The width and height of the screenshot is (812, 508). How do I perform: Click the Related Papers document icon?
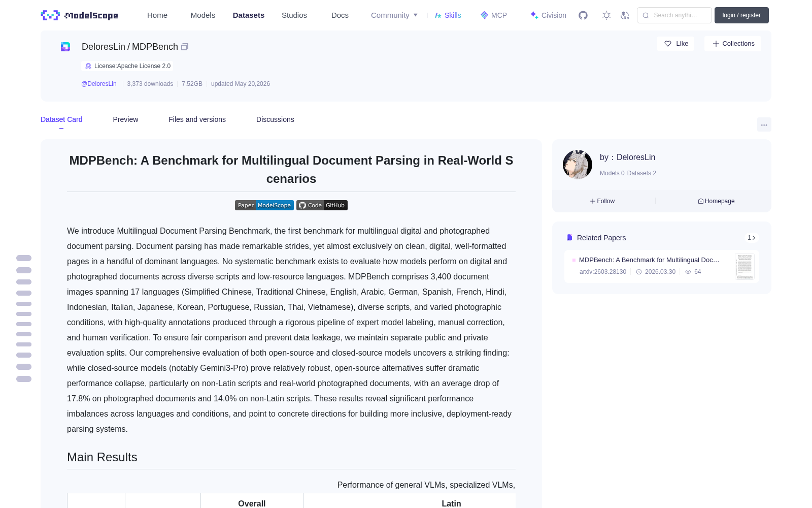point(569,237)
